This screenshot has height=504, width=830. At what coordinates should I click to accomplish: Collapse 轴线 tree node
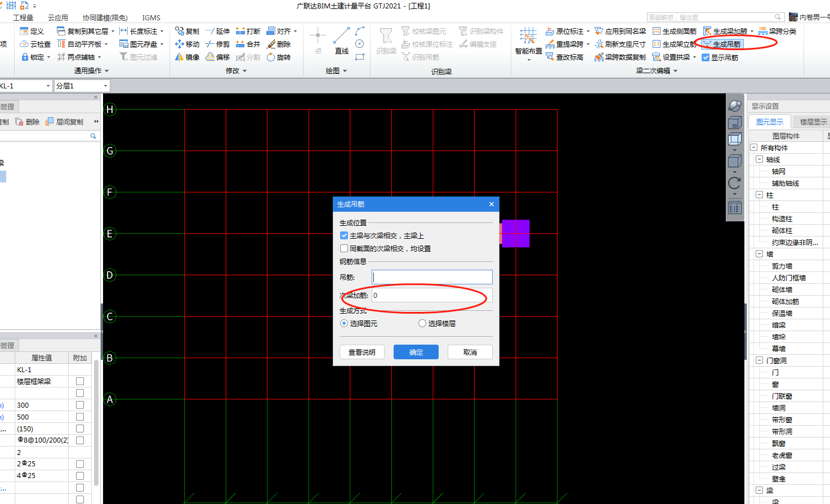point(759,159)
